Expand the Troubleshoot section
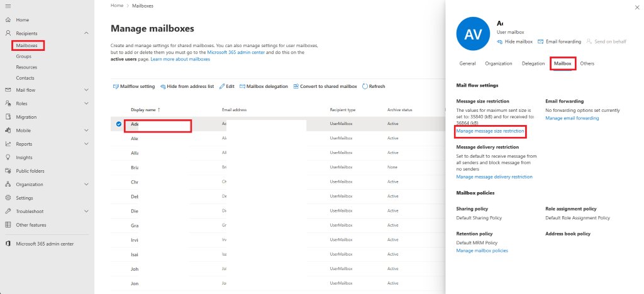The width and height of the screenshot is (644, 294). [x=86, y=211]
